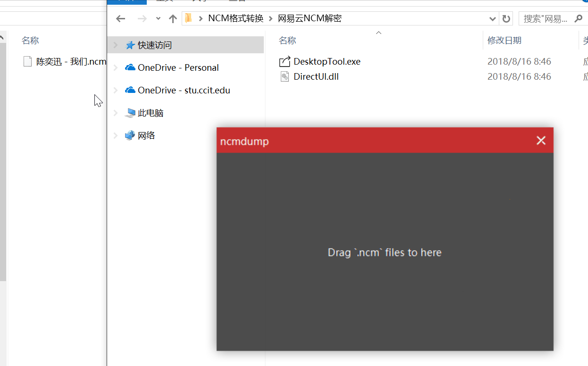Expand OneDrive - Personal node
The image size is (588, 366).
pyautogui.click(x=115, y=68)
